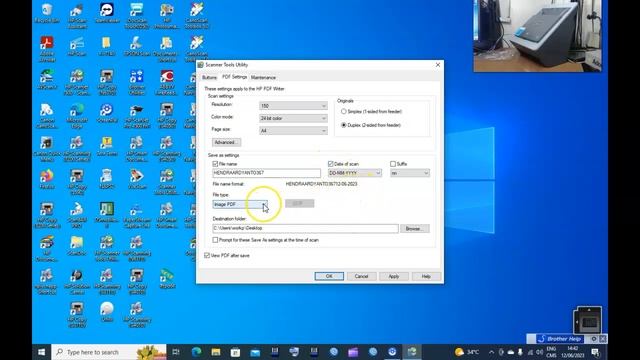Open the Recycle Bin desktop icon

(47, 12)
